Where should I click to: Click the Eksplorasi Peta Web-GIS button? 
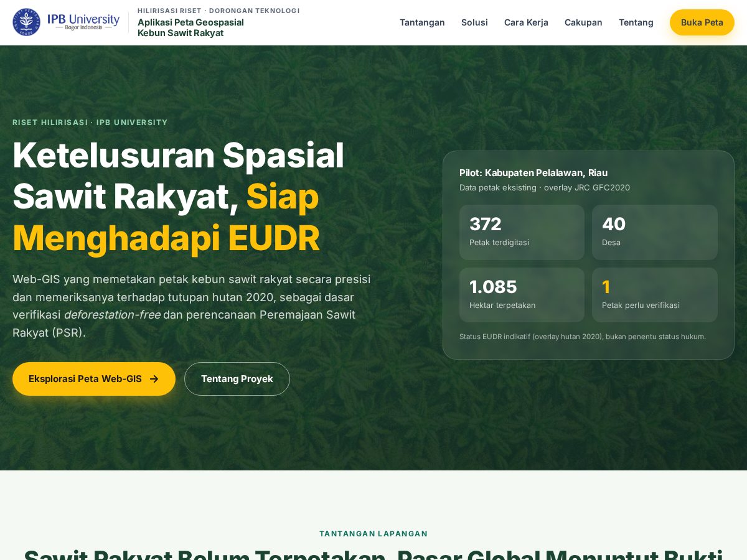94,379
